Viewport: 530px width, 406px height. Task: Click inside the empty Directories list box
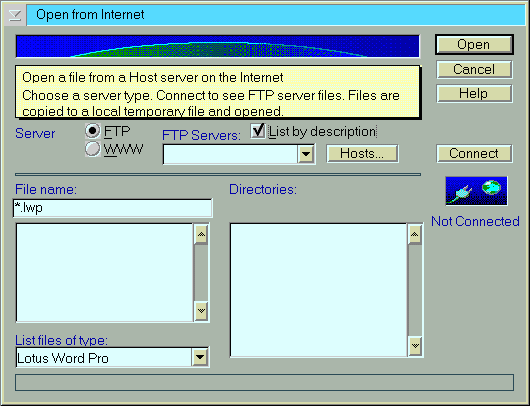click(x=319, y=290)
